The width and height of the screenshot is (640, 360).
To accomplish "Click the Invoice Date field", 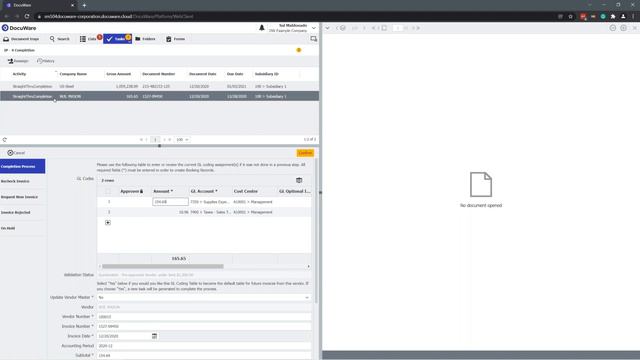I will click(124, 336).
